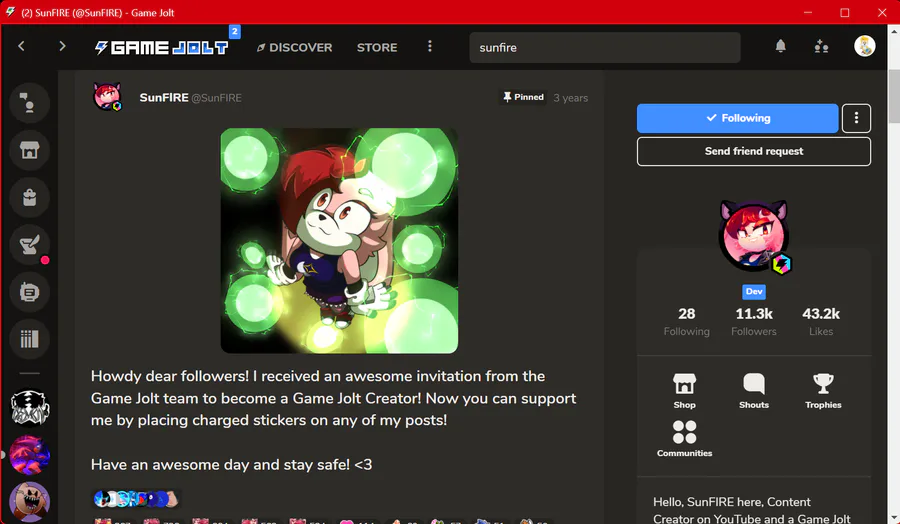Go forward with the right arrow
The image size is (900, 524).
tap(62, 46)
